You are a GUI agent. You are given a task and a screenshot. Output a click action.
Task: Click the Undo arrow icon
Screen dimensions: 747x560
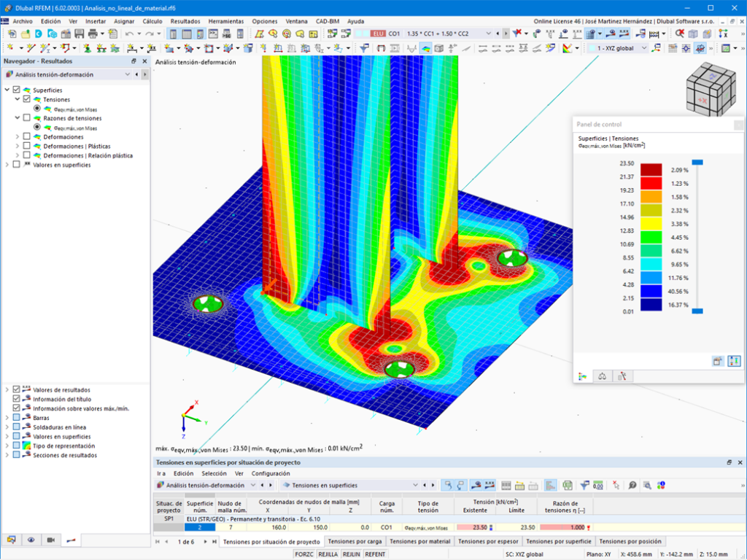click(129, 34)
